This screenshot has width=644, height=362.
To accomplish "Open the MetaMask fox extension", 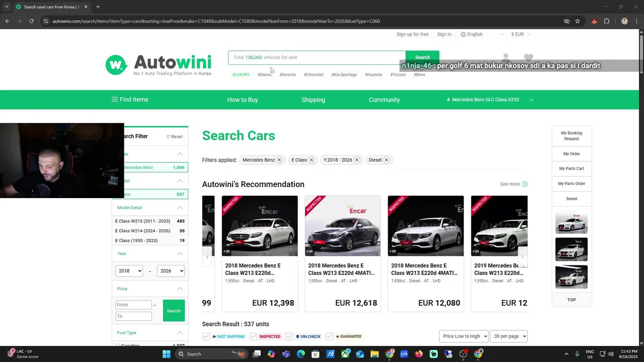I will tap(594, 21).
